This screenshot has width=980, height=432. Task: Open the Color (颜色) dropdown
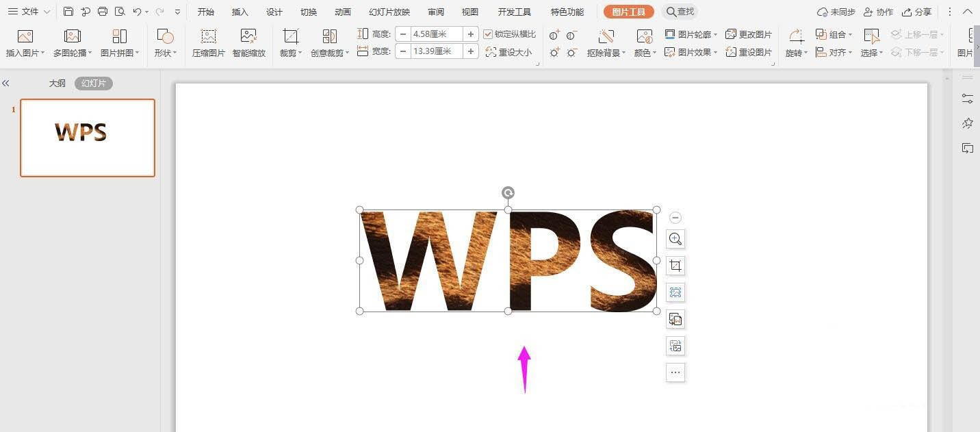[645, 53]
